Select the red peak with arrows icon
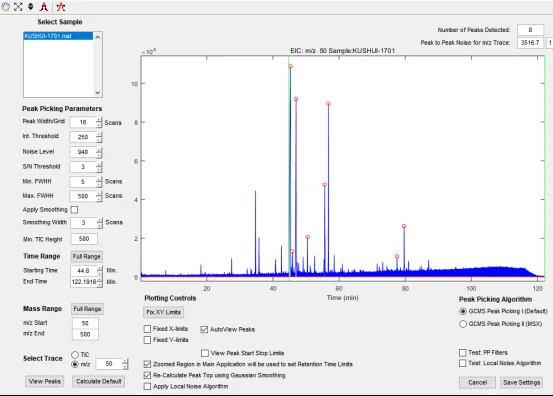 tap(61, 7)
